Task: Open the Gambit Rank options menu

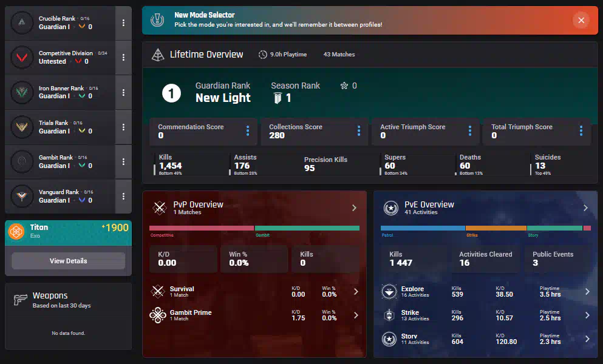Action: 123,161
